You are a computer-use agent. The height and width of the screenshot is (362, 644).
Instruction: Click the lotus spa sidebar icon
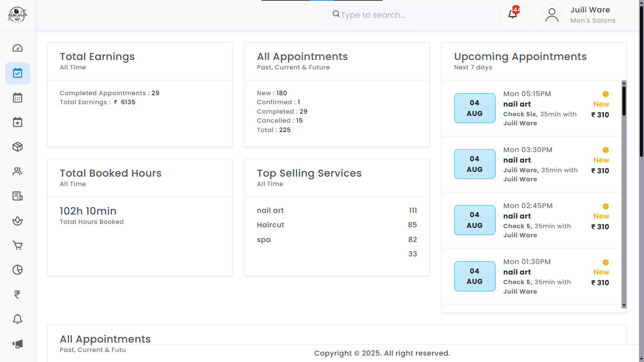[x=17, y=221]
